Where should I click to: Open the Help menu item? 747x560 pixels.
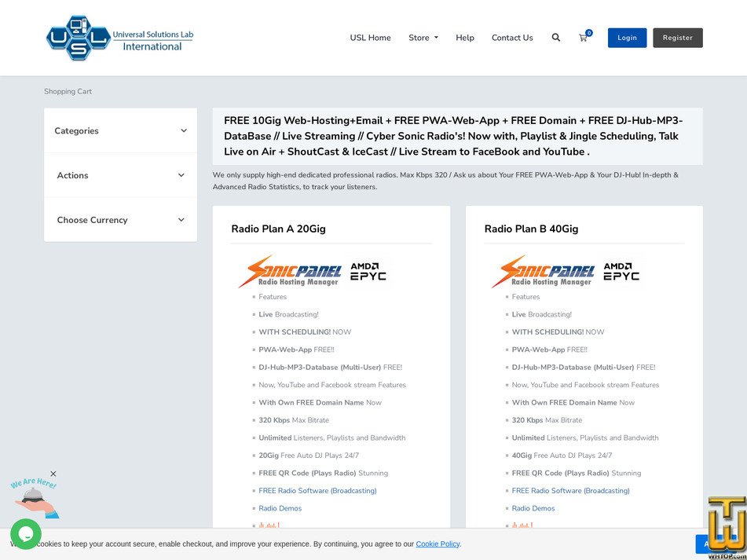[x=464, y=38]
